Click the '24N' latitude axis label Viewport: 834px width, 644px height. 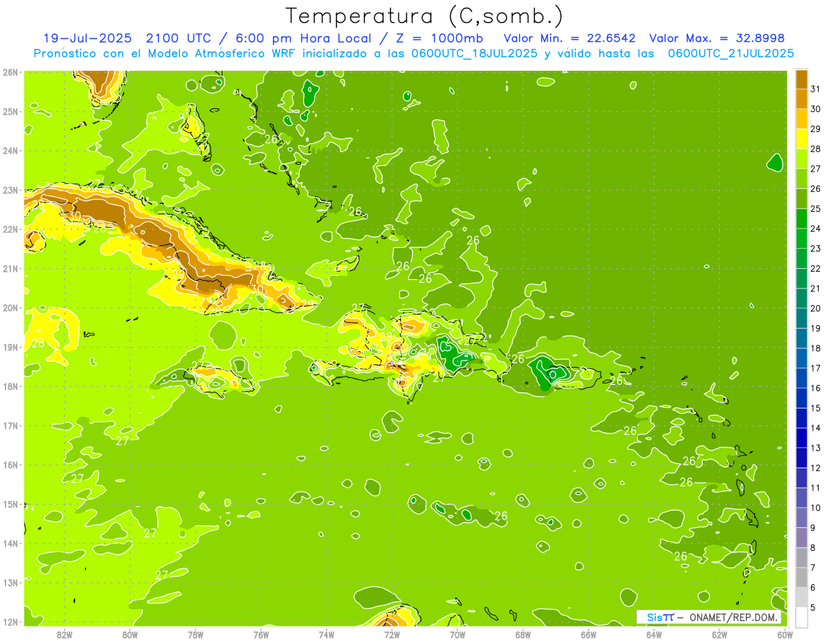tap(10, 151)
